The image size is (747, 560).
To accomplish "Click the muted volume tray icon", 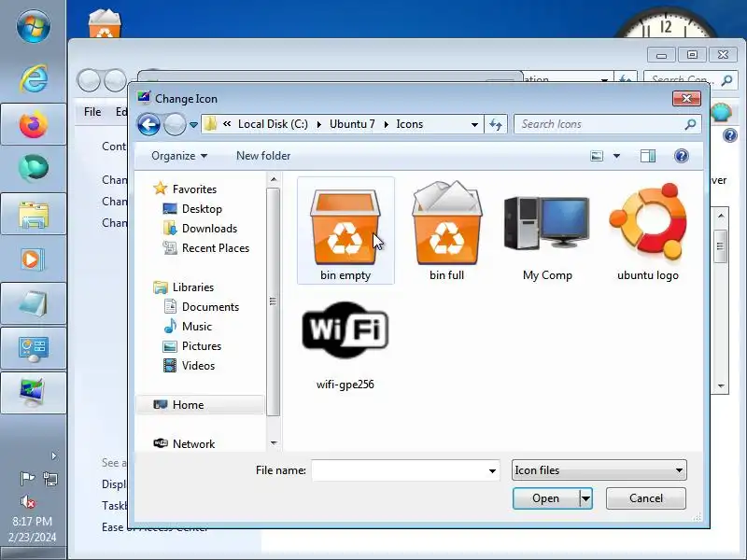I will tap(28, 501).
